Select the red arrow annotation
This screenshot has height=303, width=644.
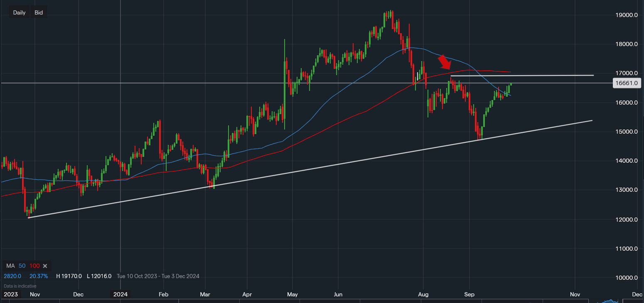click(x=445, y=62)
